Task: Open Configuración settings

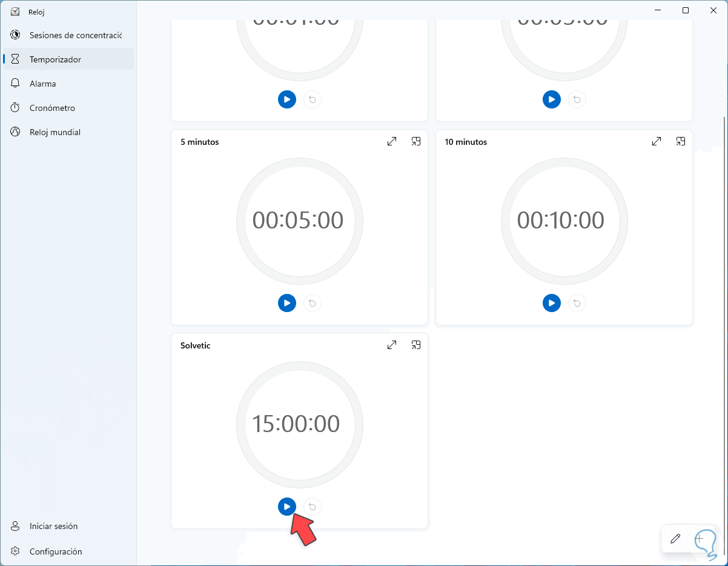Action: click(68, 551)
